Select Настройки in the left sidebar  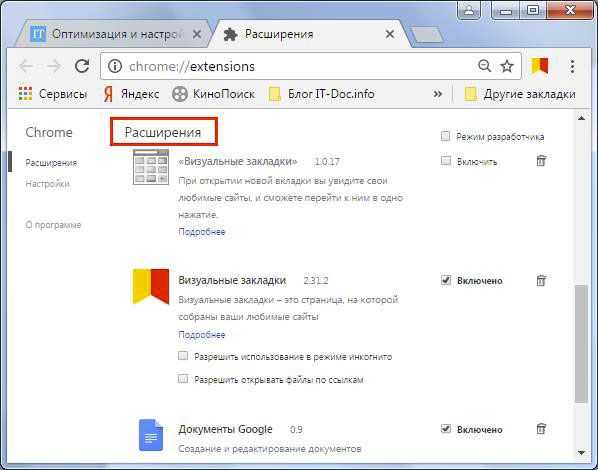click(x=47, y=184)
